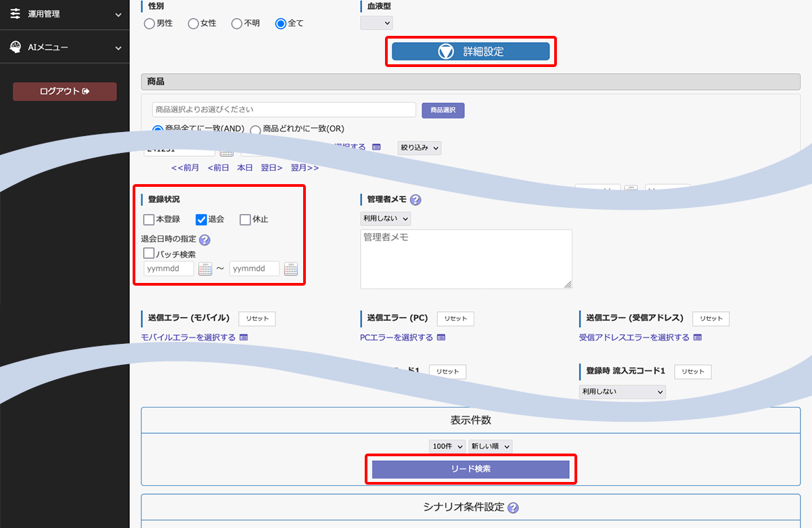Open the 100件 display count dropdown

coord(447,446)
